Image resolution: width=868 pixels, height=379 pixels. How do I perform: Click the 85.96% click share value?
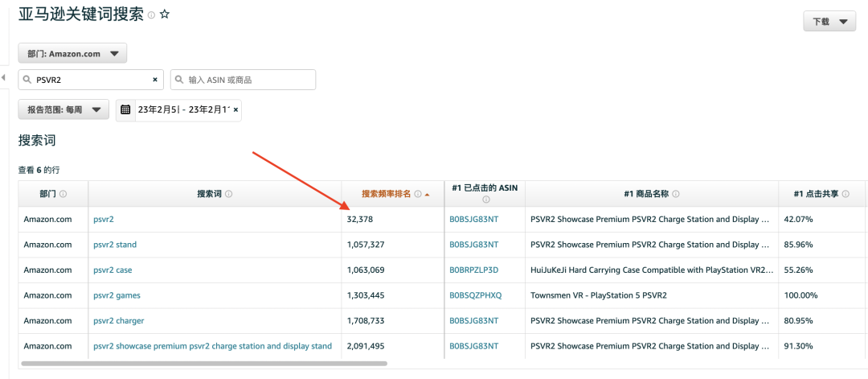798,245
